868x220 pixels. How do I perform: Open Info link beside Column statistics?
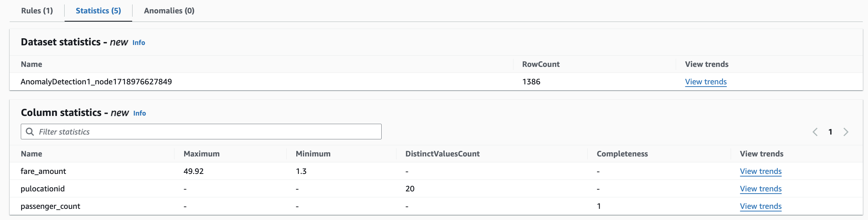click(140, 113)
